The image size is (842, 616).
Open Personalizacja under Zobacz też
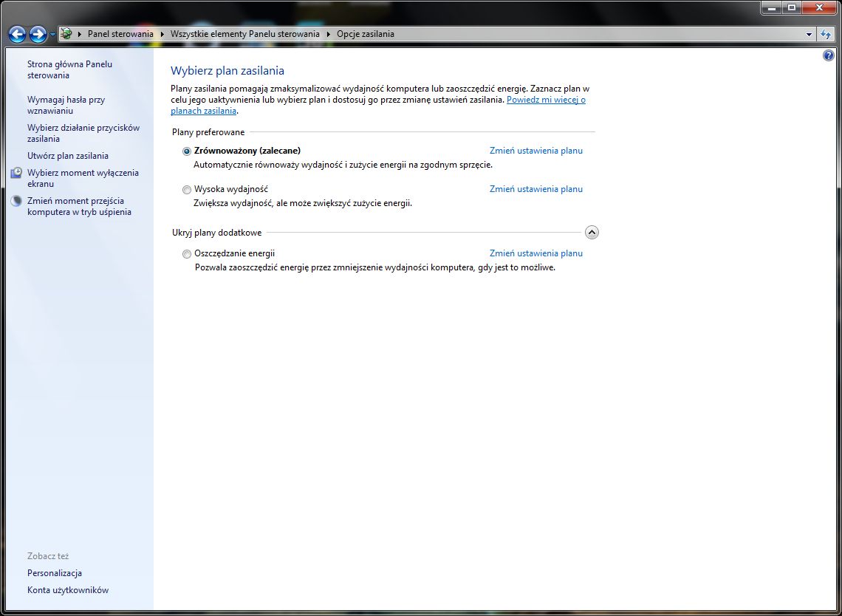(x=54, y=573)
